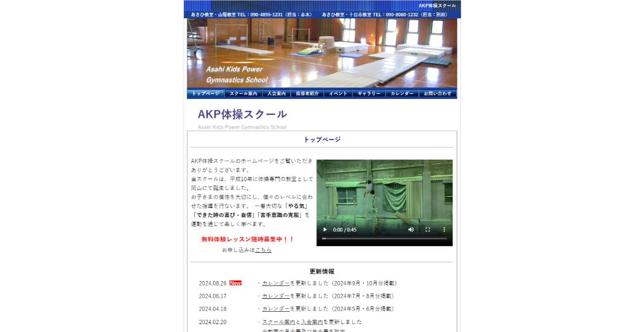Switch to the スクール案内 tab

click(x=244, y=93)
